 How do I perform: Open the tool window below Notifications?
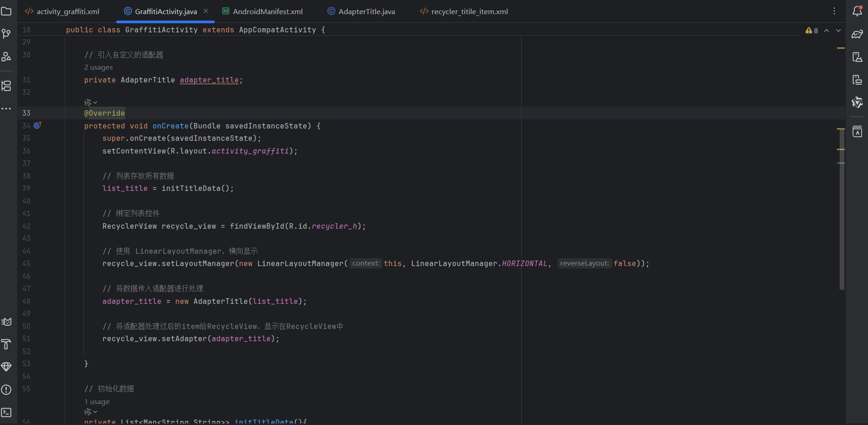coord(857,34)
